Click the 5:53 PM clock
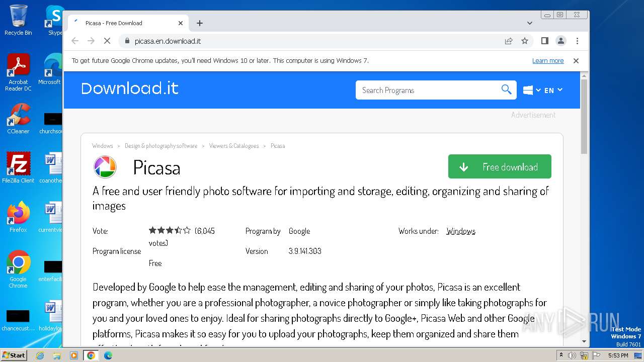644x362 pixels. 618,355
